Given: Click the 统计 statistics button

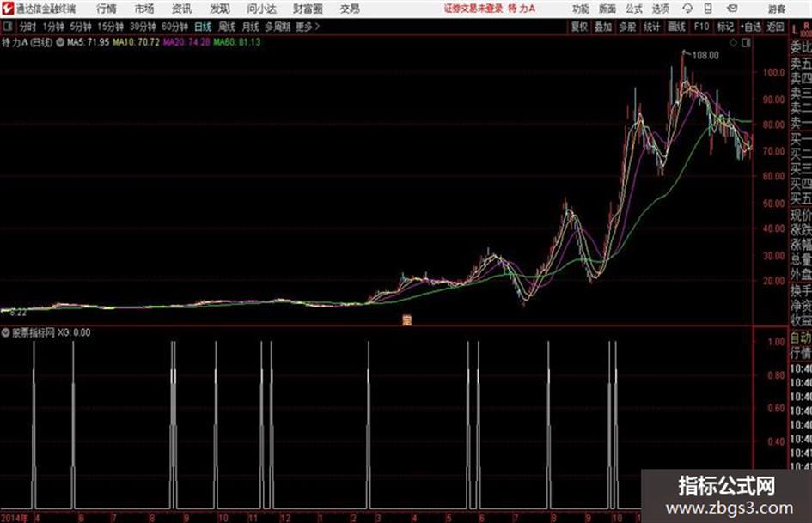Looking at the screenshot, I should click(651, 27).
